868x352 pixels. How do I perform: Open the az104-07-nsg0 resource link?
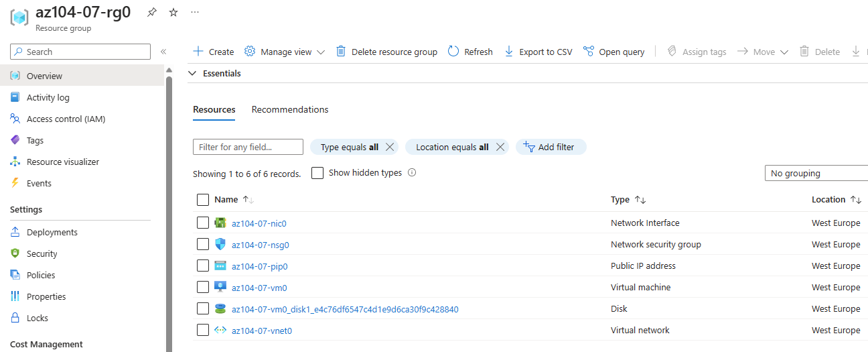point(261,245)
